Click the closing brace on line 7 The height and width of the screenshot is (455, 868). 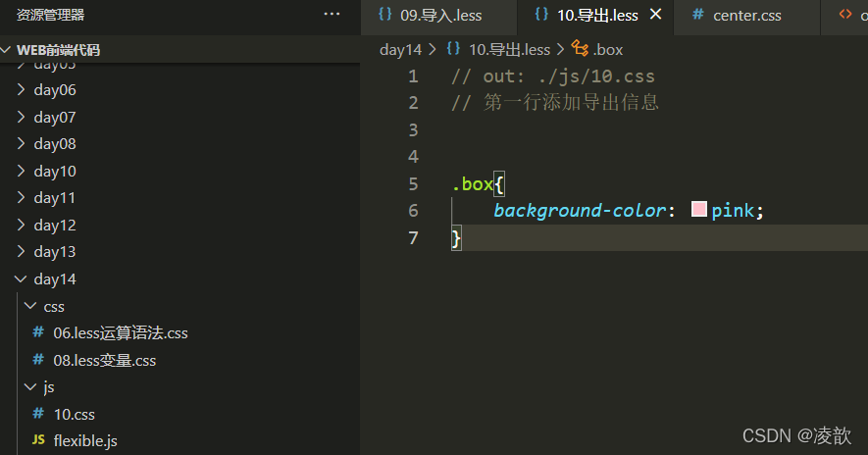pos(456,238)
